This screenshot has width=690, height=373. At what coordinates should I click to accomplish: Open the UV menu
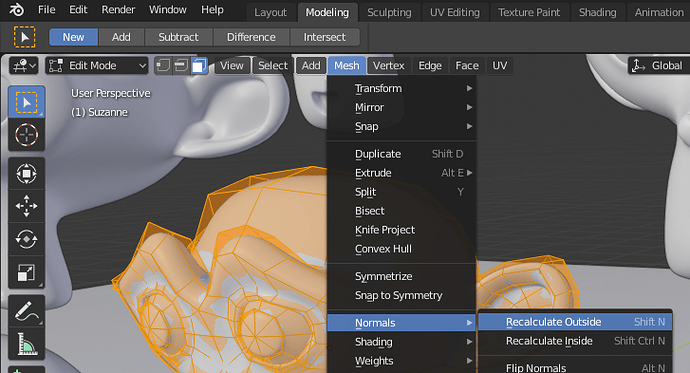pos(499,66)
